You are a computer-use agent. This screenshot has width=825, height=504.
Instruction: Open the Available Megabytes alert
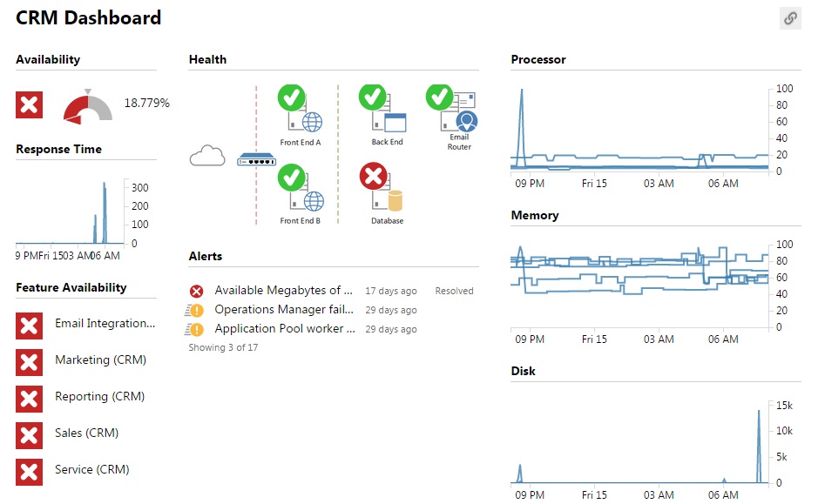(x=283, y=291)
